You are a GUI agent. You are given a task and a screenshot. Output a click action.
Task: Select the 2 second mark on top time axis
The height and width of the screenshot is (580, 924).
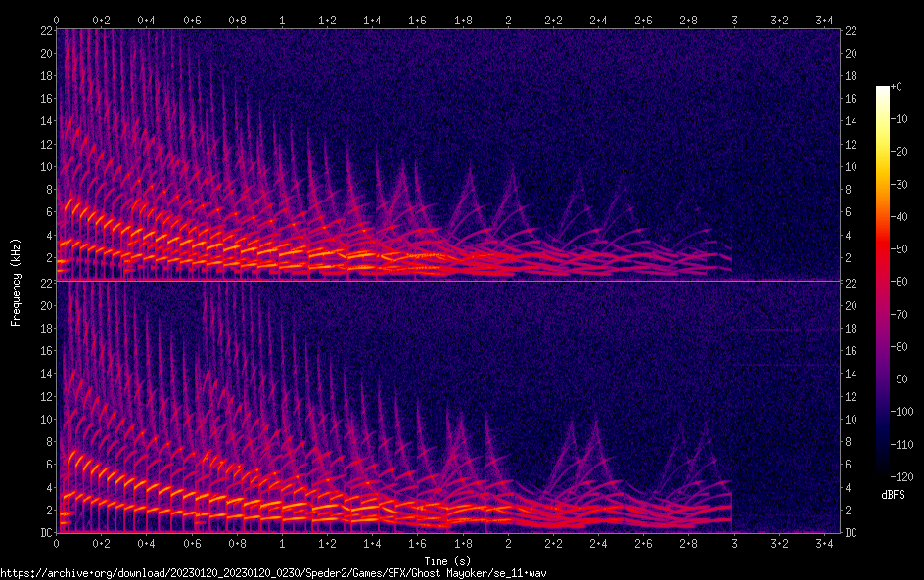[508, 20]
